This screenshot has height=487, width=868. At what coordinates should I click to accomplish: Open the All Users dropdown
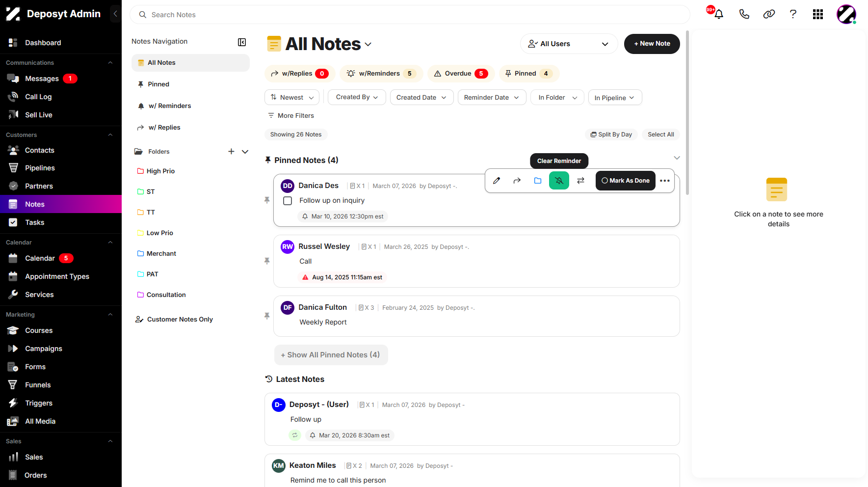click(x=569, y=44)
